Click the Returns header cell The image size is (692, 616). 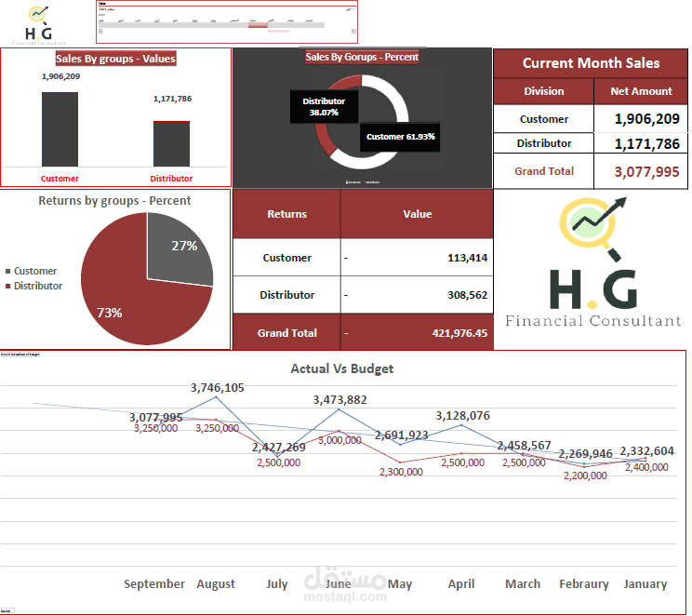pos(286,214)
